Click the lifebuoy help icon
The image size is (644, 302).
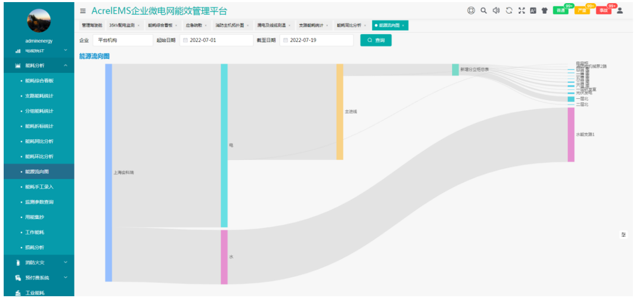[x=471, y=11]
